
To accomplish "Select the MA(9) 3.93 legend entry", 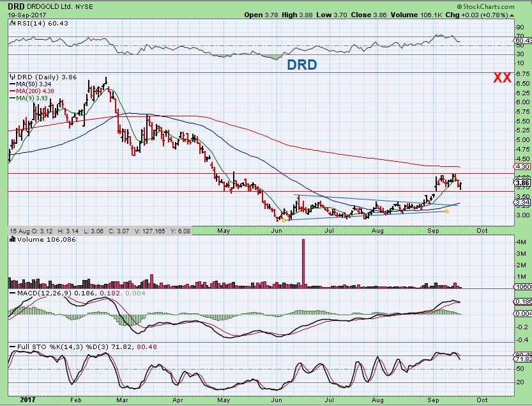I will (29, 98).
